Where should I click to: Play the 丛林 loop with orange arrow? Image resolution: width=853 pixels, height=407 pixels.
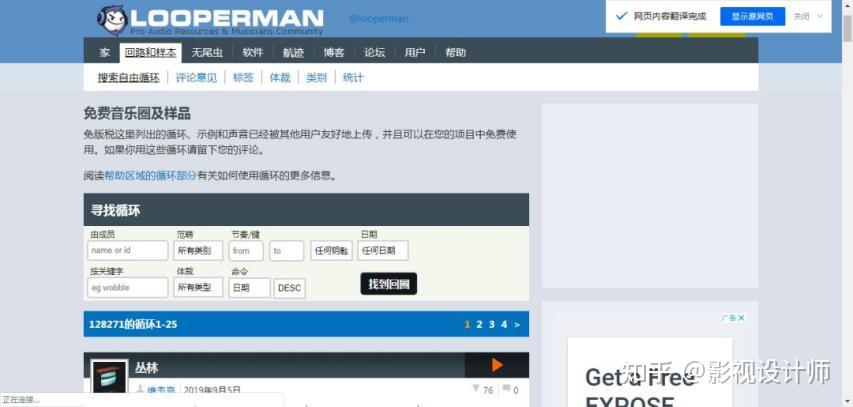pos(497,365)
